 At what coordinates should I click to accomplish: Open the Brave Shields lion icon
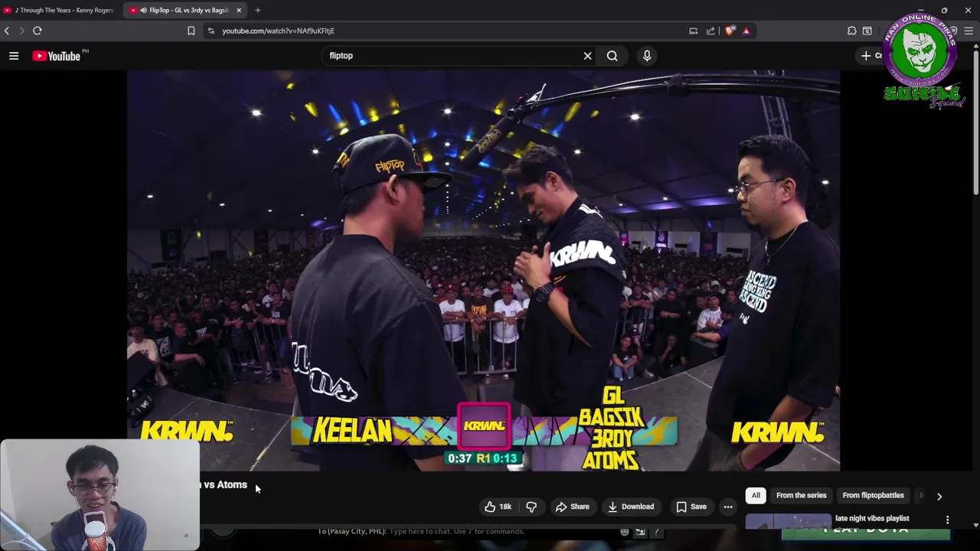click(x=730, y=31)
